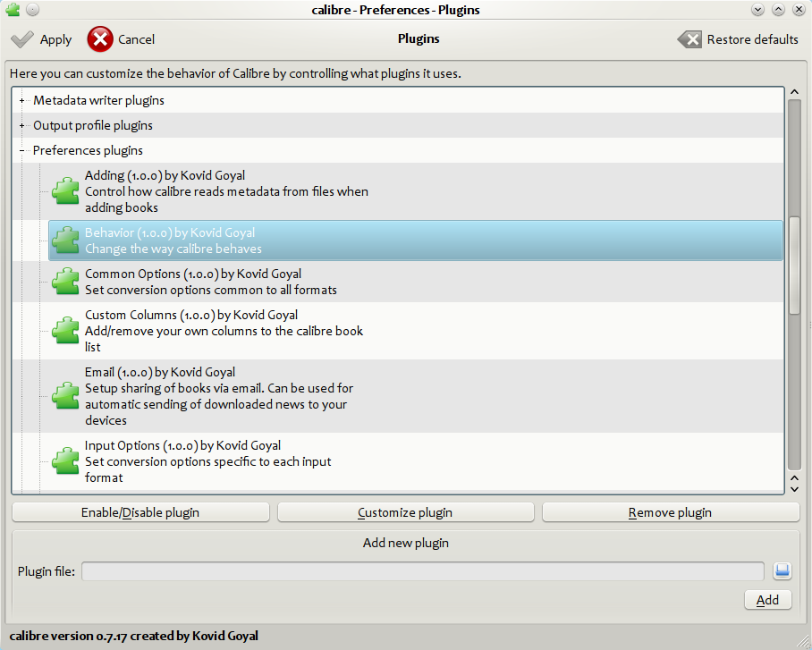Click the plugin list vertical scrollbar thumb
This screenshot has height=650, width=812.
[x=794, y=266]
